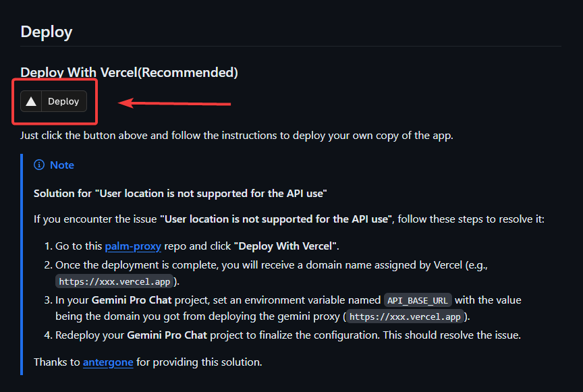Click bold 'Gemini Pro Chat' in step 4
This screenshot has height=392, width=583.
click(x=167, y=335)
